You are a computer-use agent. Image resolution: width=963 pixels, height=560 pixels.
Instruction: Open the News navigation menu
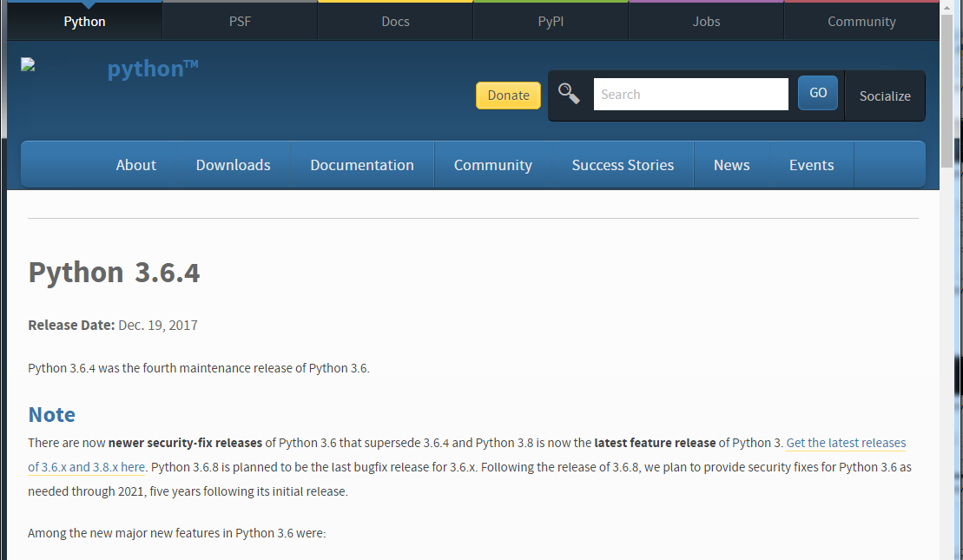[x=731, y=165]
